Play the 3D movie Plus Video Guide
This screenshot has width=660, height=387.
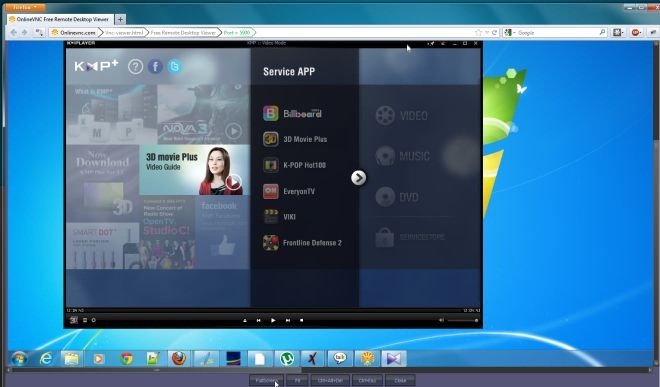coord(234,182)
